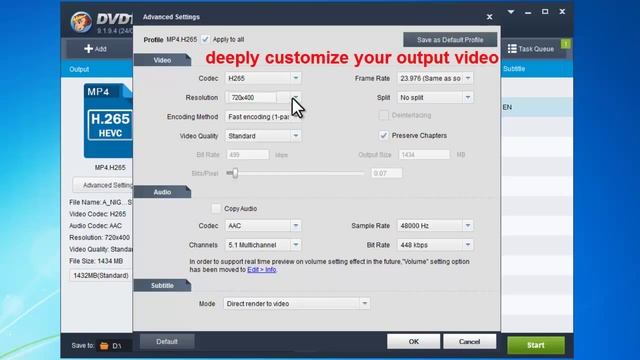Click the Advanced Settings button in main window
640x360 pixels.
tap(103, 185)
